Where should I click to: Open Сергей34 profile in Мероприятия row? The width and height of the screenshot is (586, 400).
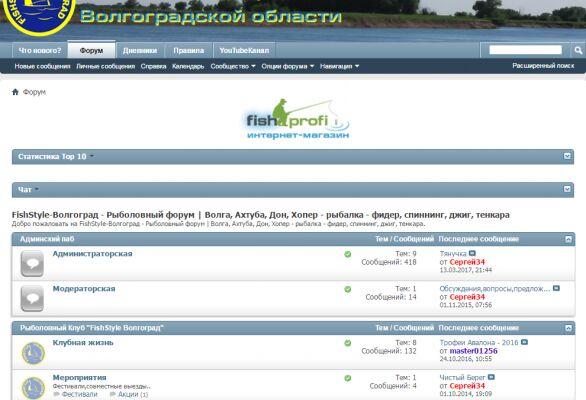467,386
